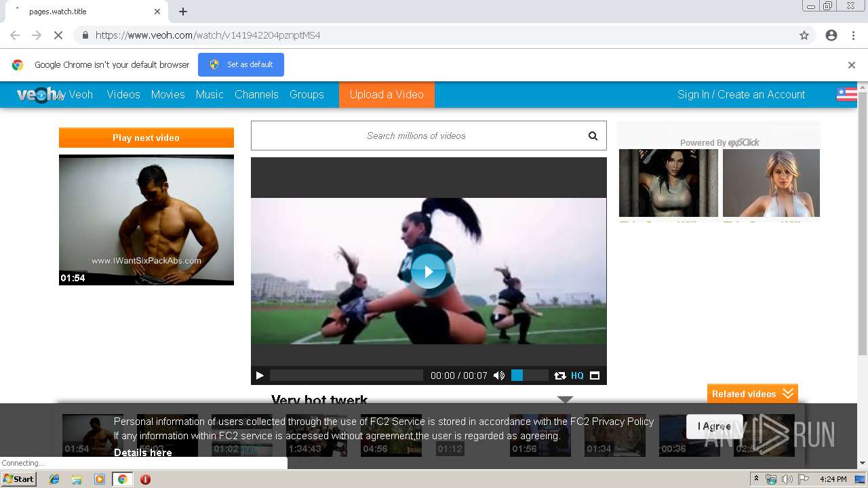Click the Chrome address bar URL
This screenshot has width=868, height=488.
click(x=208, y=35)
